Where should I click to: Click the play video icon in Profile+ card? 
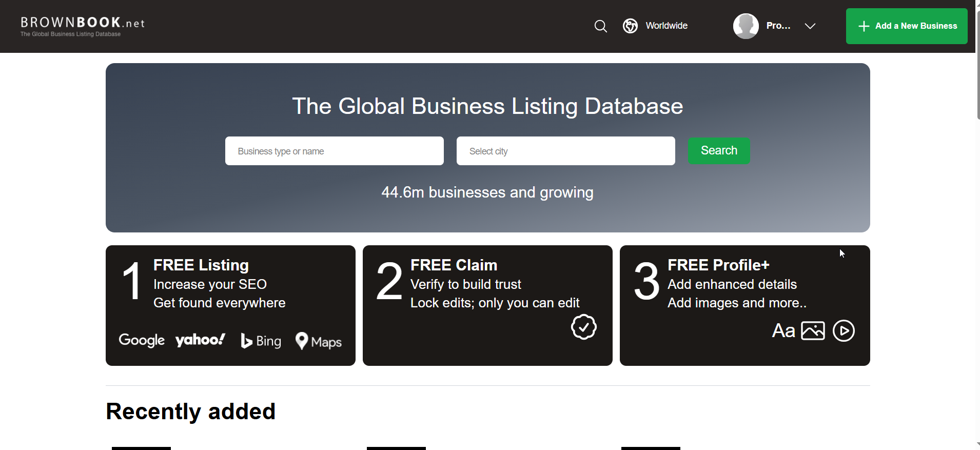(844, 331)
